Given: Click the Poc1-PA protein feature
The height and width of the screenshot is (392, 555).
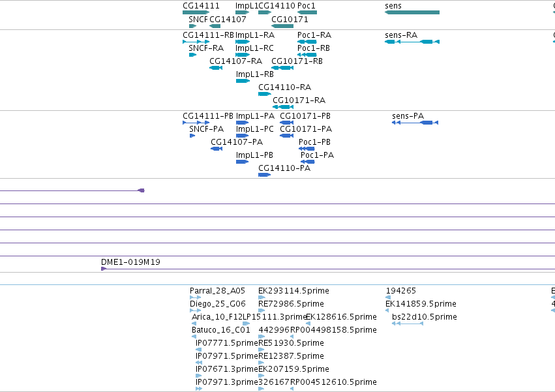Looking at the screenshot, I should tap(308, 162).
